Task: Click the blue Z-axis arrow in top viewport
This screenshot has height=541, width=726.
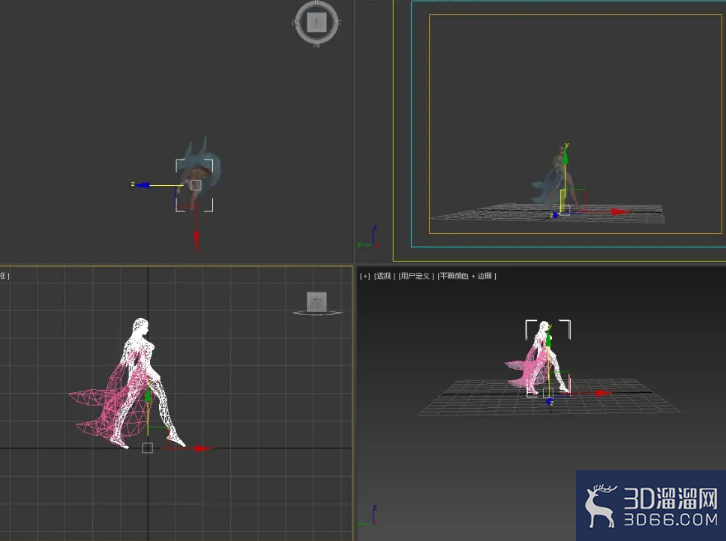Action: coord(141,185)
